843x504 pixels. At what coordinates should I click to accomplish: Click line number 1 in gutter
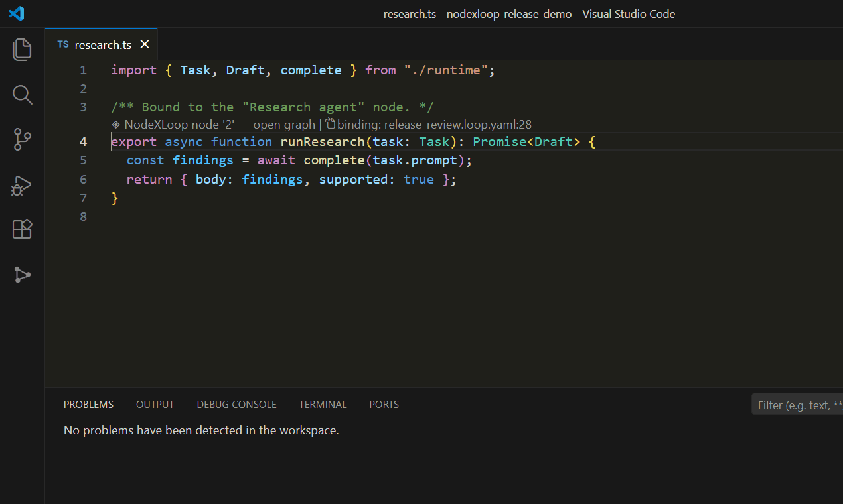pyautogui.click(x=83, y=70)
